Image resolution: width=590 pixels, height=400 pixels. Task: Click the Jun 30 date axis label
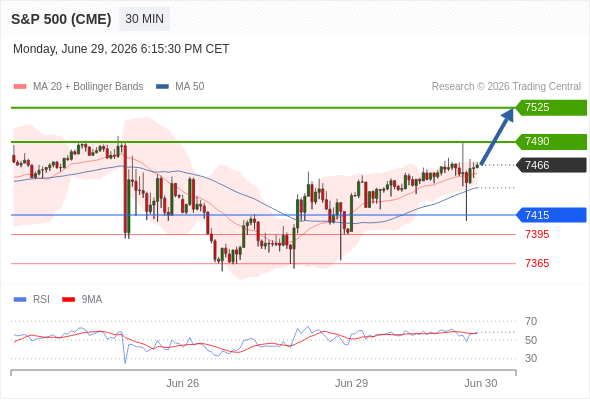point(481,383)
